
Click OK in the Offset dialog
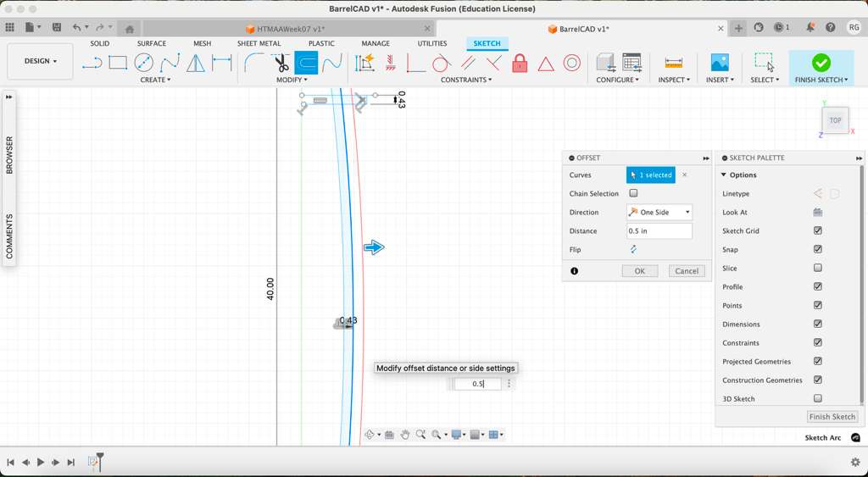click(639, 271)
